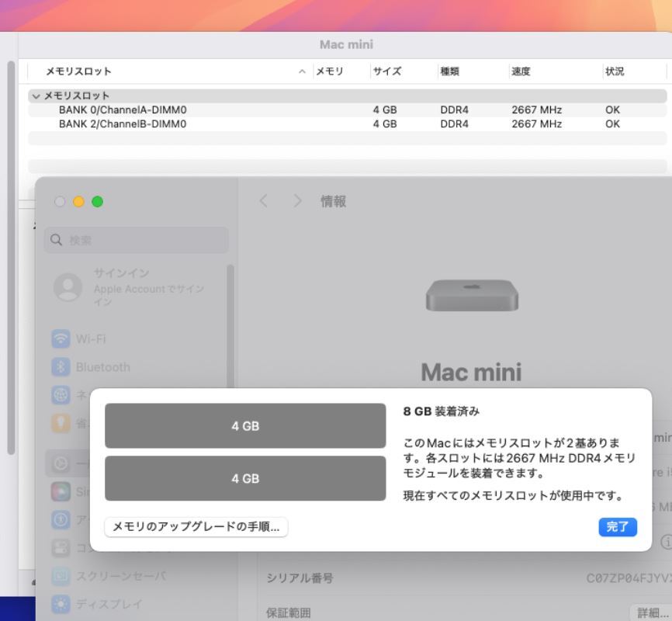
Task: Select the BANK 0/ChannelA-DIMM0 row
Action: pos(347,109)
